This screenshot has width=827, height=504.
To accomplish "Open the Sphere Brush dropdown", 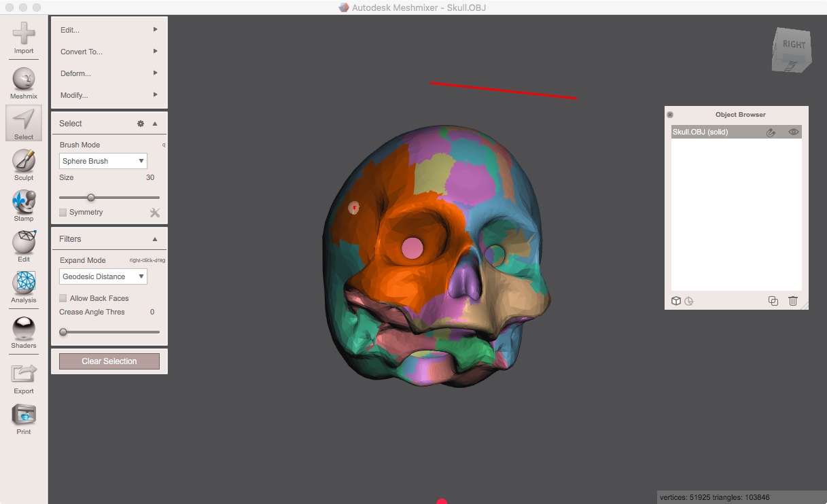I will point(103,160).
